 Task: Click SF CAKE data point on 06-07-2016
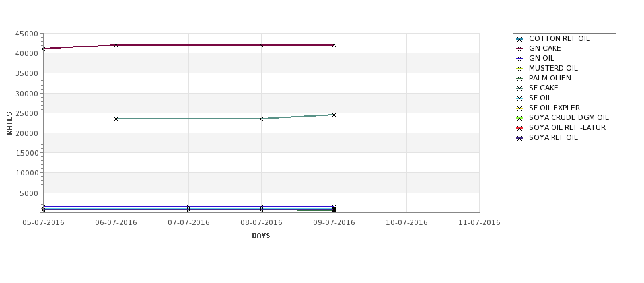(116, 119)
